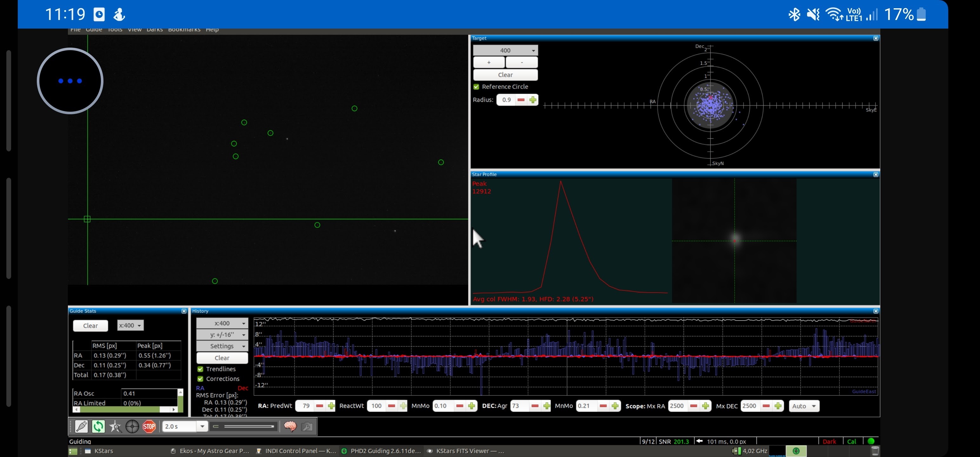The height and width of the screenshot is (457, 980).
Task: Decrease RA MnMo with minus icon
Action: [x=460, y=406]
